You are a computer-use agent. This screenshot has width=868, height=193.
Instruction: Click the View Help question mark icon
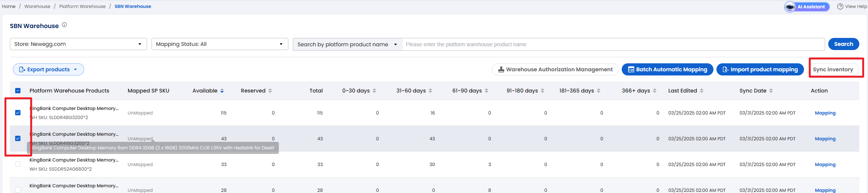click(x=840, y=6)
